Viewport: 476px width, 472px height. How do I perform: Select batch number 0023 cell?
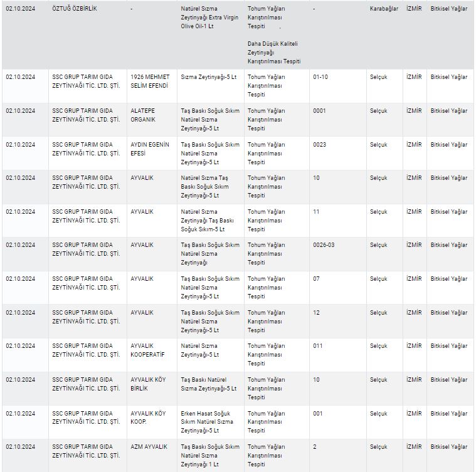(x=319, y=145)
